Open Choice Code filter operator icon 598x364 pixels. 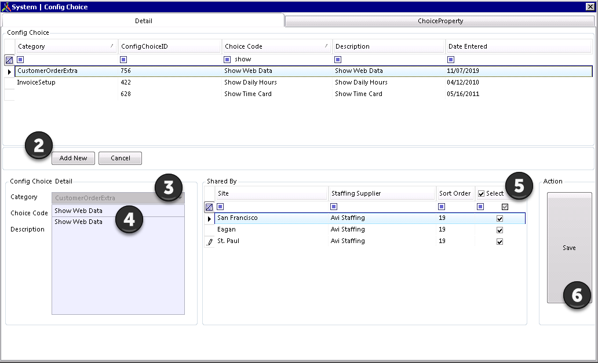pyautogui.click(x=227, y=60)
